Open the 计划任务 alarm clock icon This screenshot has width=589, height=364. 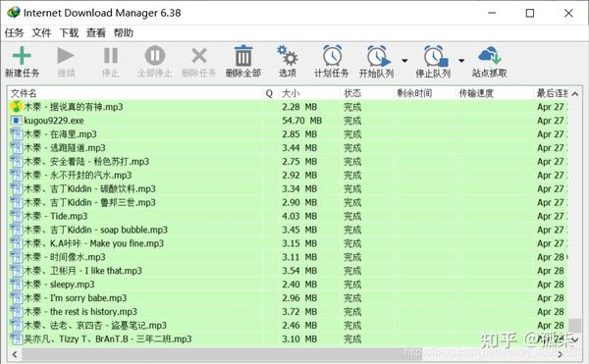click(x=333, y=56)
